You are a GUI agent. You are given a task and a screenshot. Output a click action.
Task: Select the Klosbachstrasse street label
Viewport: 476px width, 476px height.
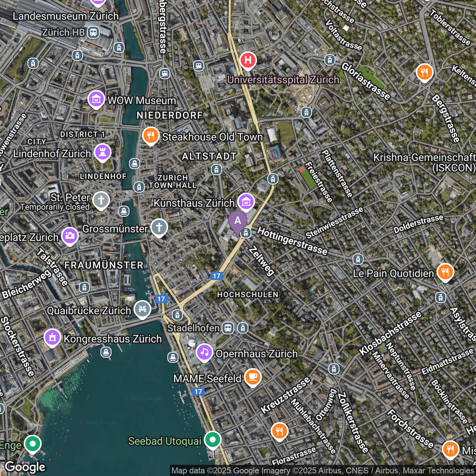point(390,333)
